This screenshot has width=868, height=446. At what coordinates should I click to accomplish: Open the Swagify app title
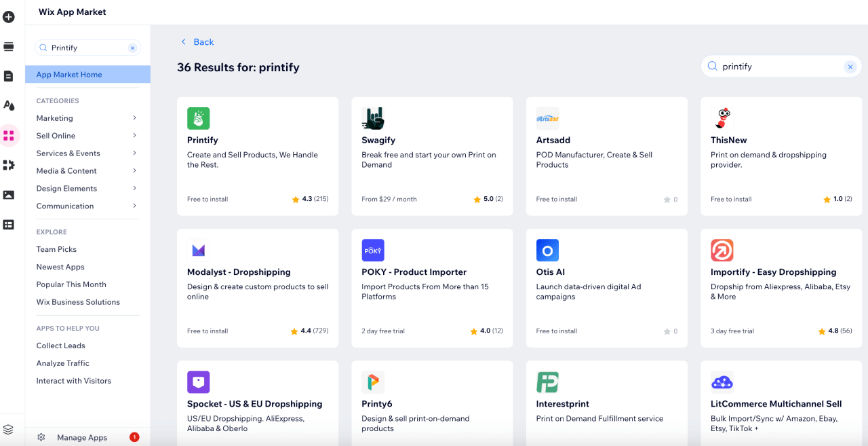(378, 141)
